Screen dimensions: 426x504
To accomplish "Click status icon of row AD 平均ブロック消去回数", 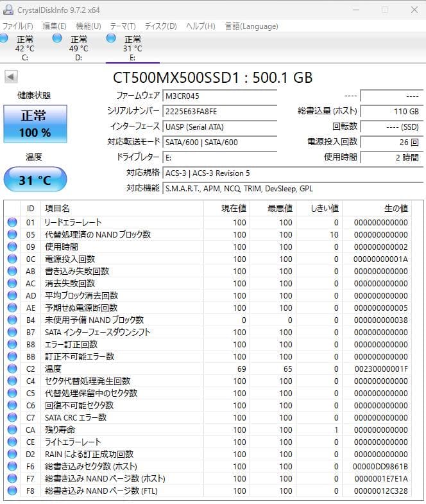I will [12, 295].
